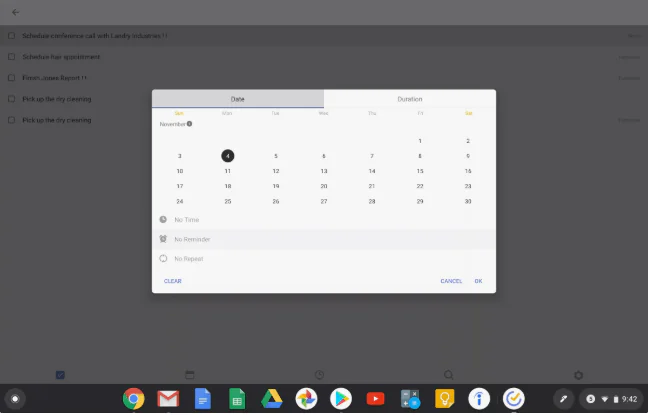Open Schedule conference call with Landry task
This screenshot has width=648, height=415.
(95, 36)
